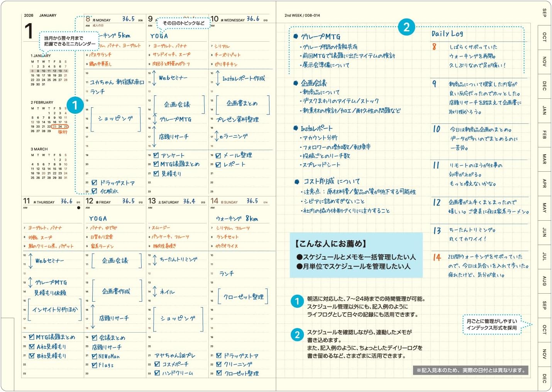The height and width of the screenshot is (392, 552).
Task: Select the '36.4' temperature on Saturday 13
Action: pyautogui.click(x=189, y=201)
